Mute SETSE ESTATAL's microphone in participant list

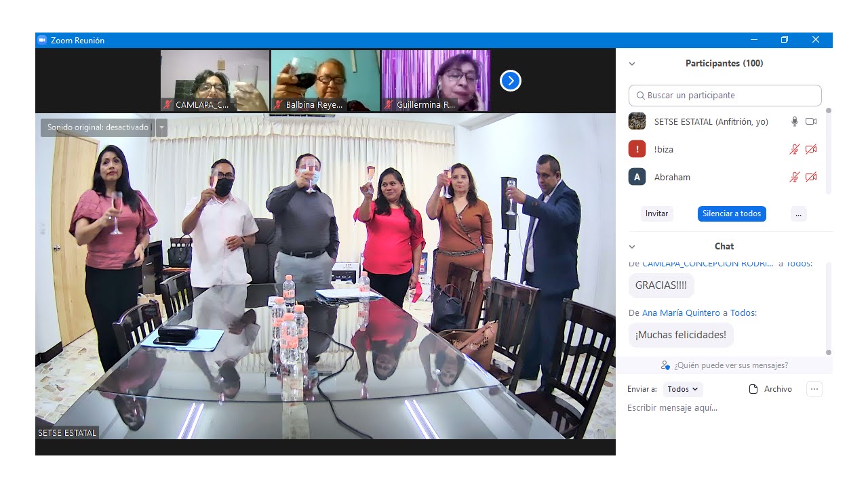pyautogui.click(x=795, y=121)
